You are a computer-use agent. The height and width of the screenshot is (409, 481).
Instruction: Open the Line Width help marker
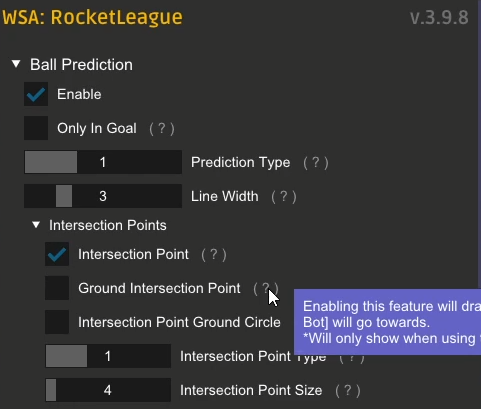click(x=284, y=196)
